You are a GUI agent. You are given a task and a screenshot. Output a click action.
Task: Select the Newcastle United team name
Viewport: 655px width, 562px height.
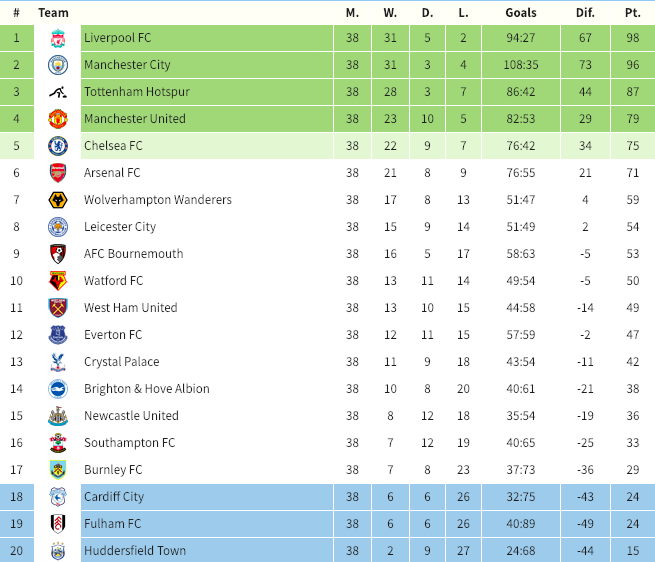131,416
